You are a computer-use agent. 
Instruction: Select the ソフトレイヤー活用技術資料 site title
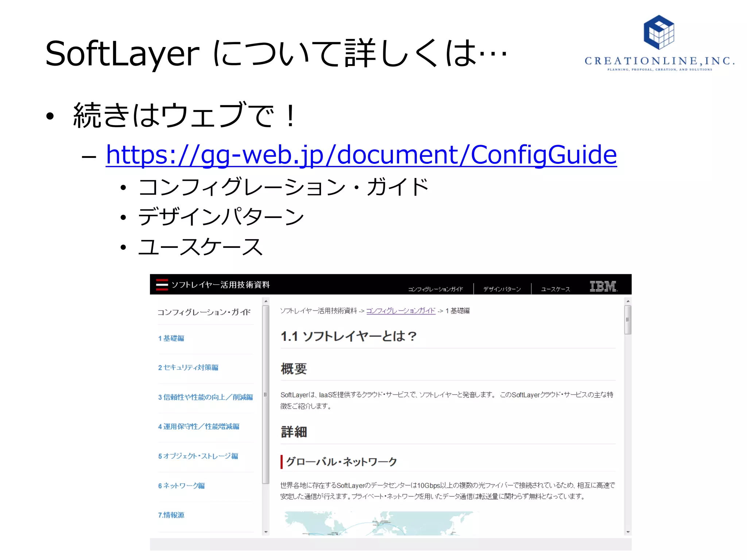tap(221, 285)
